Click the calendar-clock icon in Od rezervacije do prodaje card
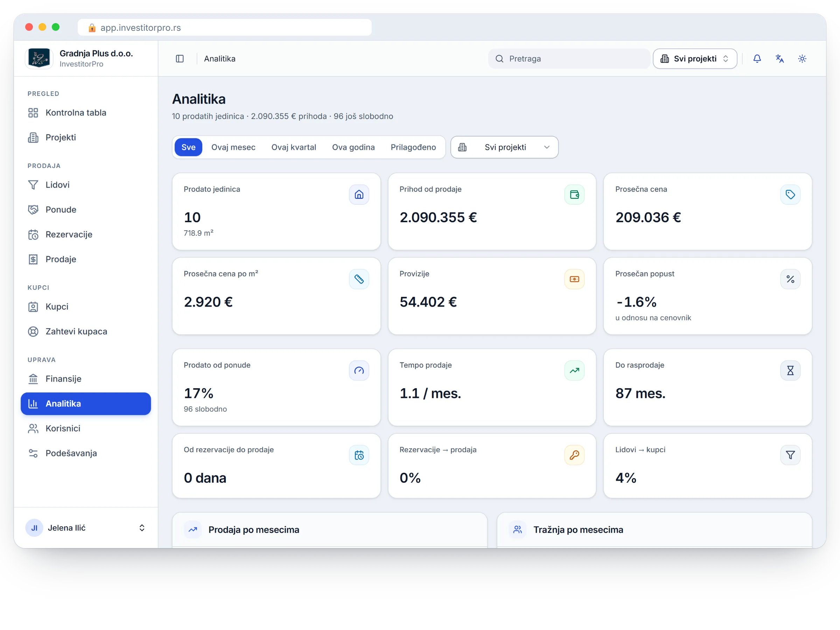Viewport: 840px width, 630px height. pyautogui.click(x=359, y=455)
